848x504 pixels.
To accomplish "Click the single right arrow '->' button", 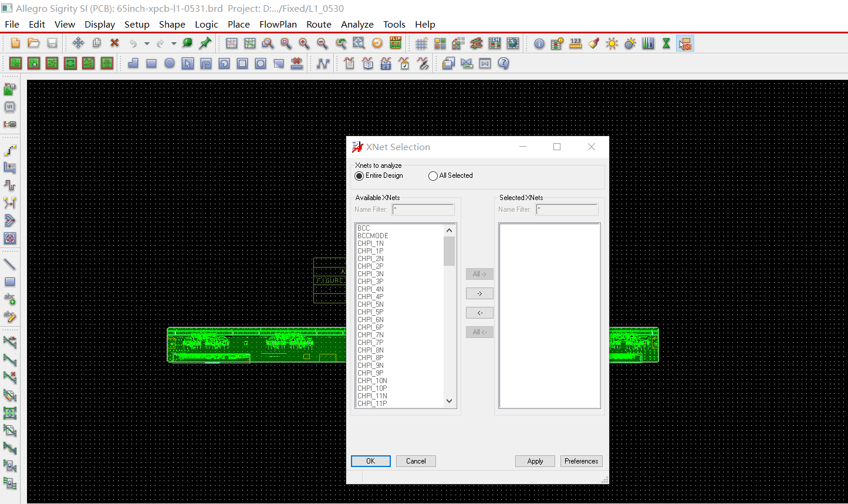I will [x=479, y=293].
